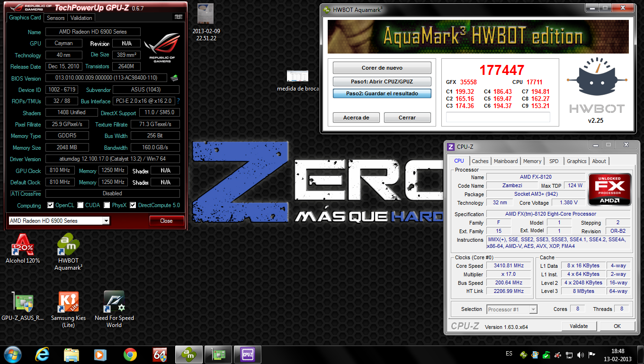Click Paso2: Guardar el resultado button
Image resolution: width=644 pixels, height=364 pixels.
[382, 93]
